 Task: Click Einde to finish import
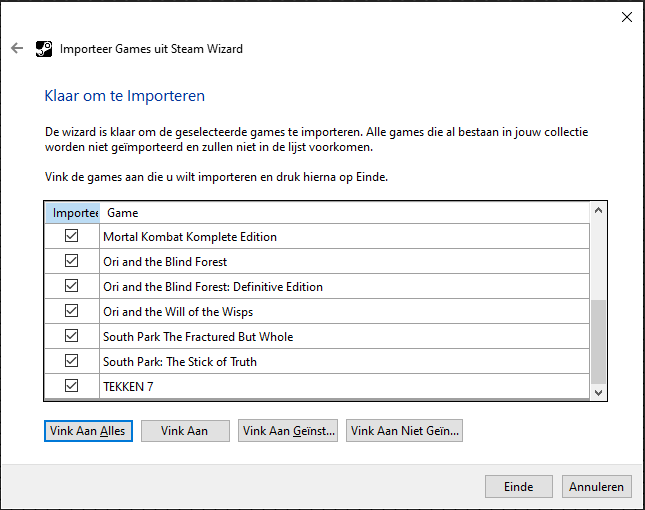[x=519, y=487]
